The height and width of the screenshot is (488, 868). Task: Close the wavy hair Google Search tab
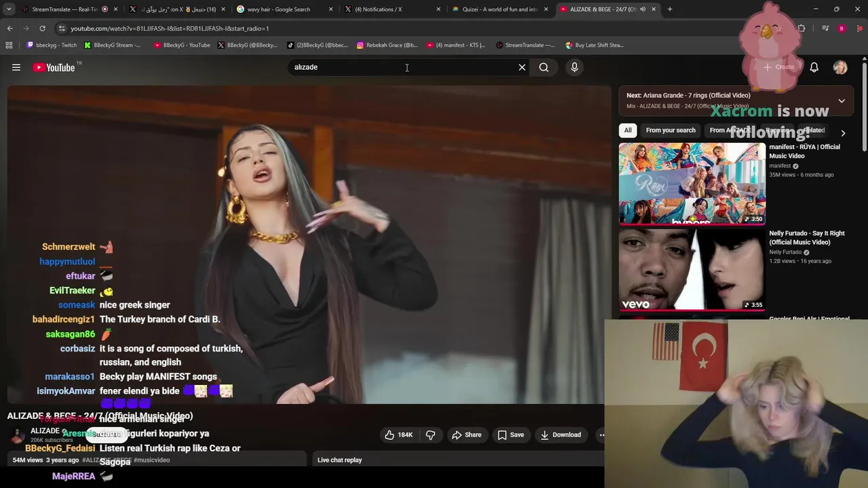click(331, 9)
